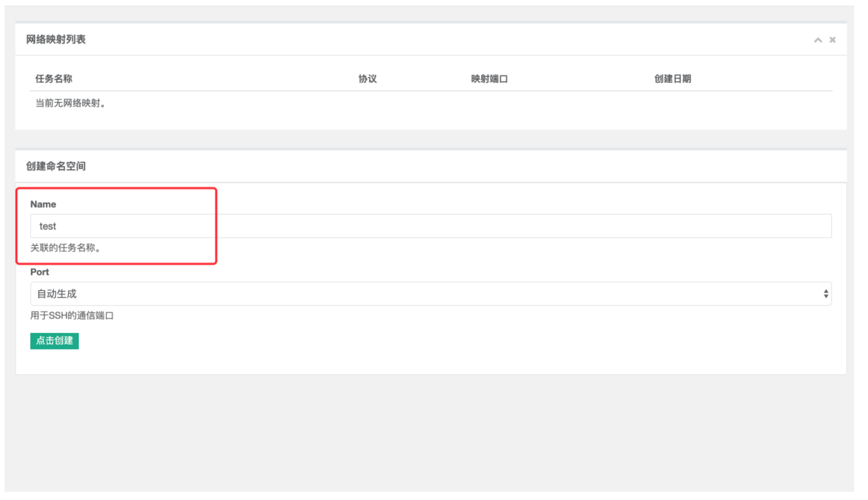Click the 点击创建 button

tap(54, 341)
